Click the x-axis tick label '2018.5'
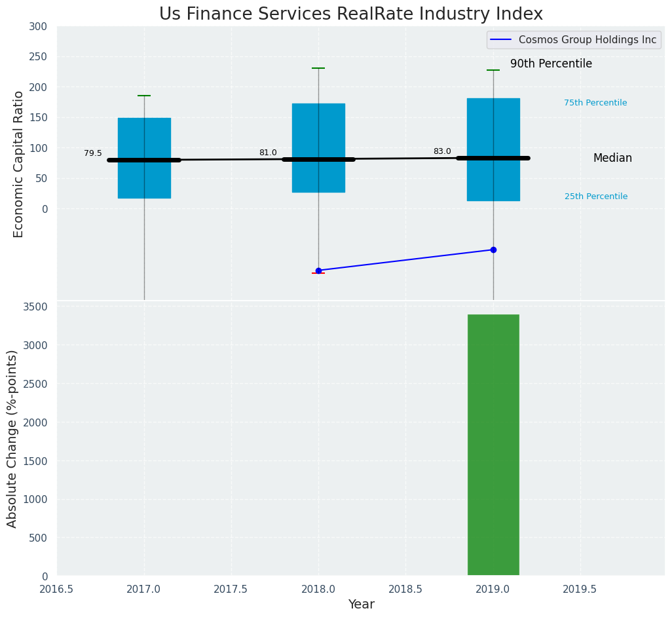 pos(406,589)
